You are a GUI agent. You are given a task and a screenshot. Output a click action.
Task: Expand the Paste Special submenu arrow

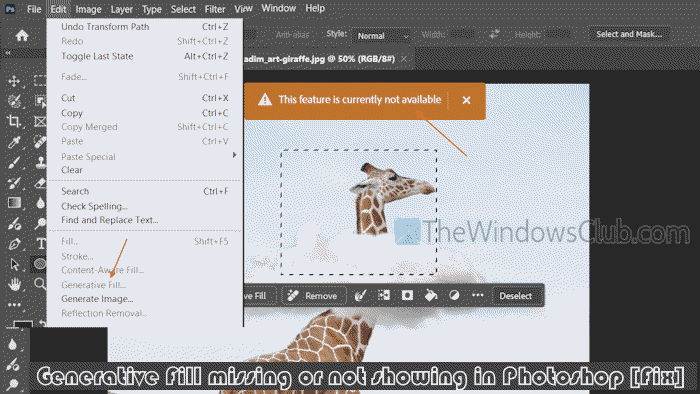pos(234,155)
